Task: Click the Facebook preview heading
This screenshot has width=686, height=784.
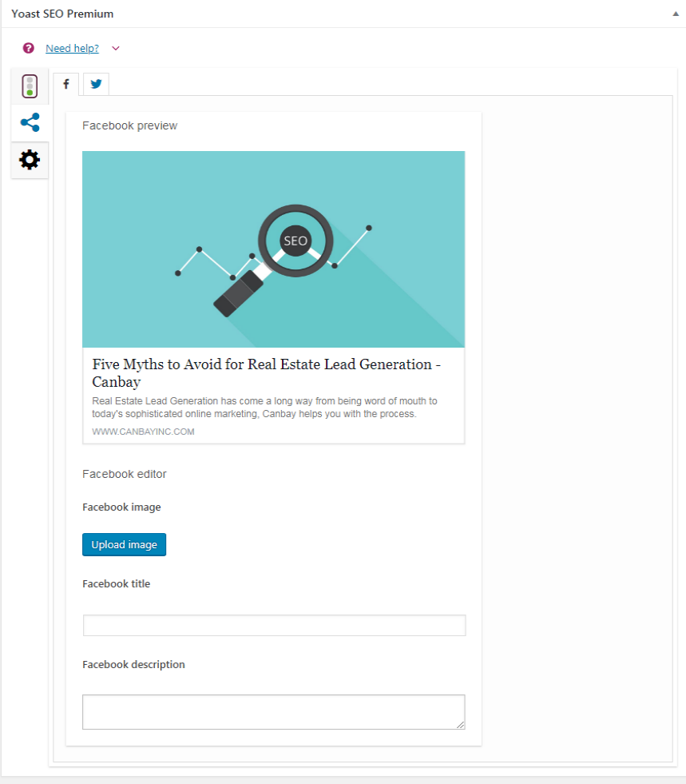Action: click(130, 125)
